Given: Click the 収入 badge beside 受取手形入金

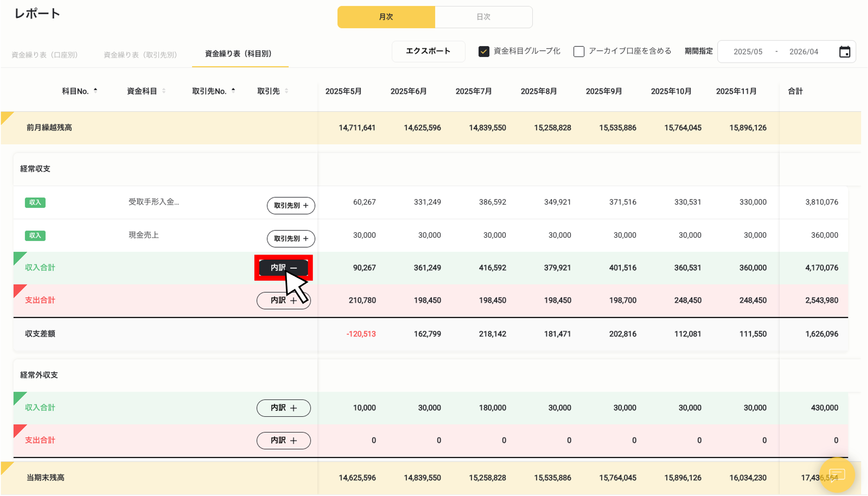Looking at the screenshot, I should (35, 202).
